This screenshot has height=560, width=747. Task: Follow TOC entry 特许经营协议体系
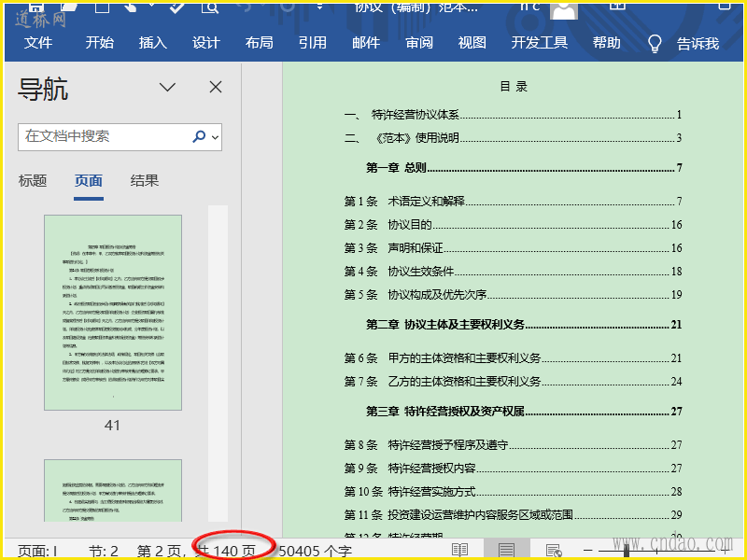pos(513,115)
